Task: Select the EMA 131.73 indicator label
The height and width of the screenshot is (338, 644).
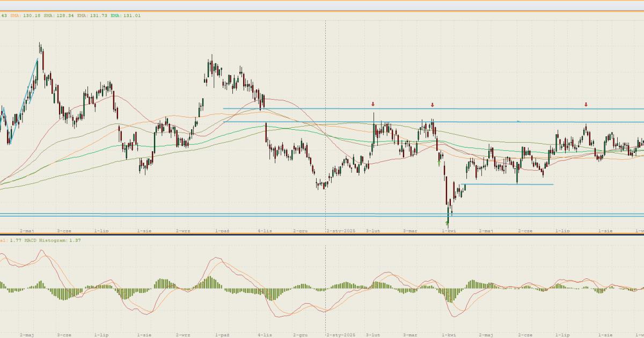Action: [x=92, y=16]
